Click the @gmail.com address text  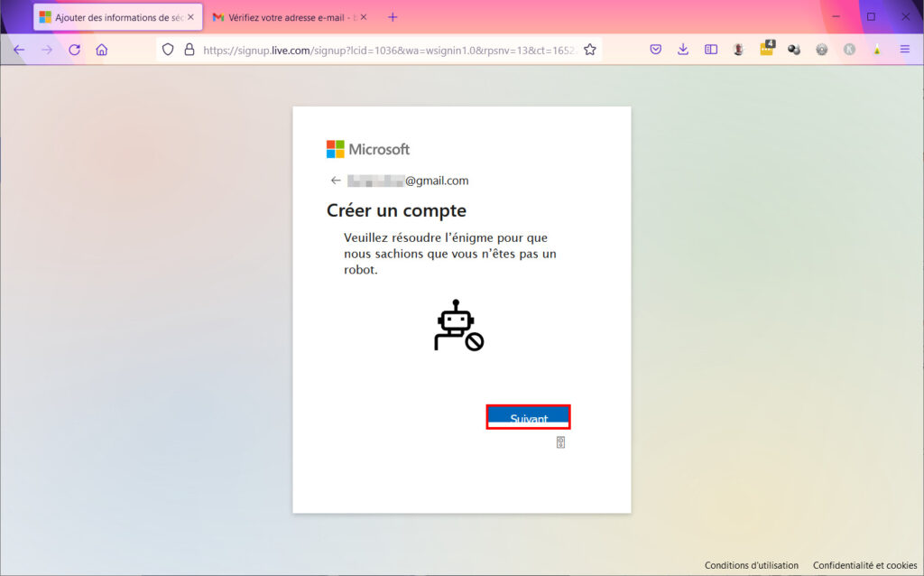(437, 181)
